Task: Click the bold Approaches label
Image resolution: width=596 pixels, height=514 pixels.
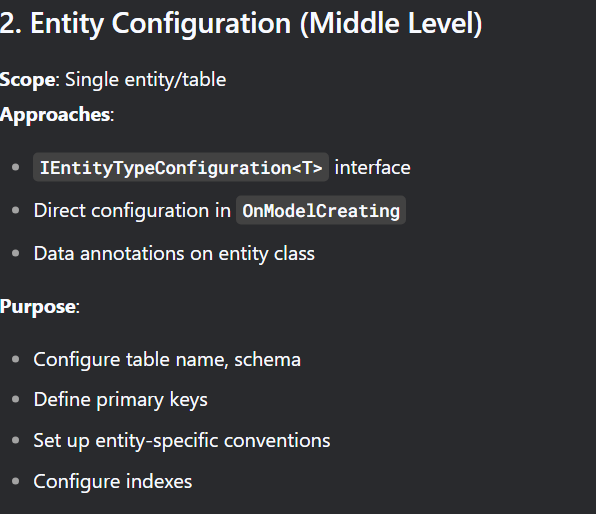Action: (x=55, y=114)
